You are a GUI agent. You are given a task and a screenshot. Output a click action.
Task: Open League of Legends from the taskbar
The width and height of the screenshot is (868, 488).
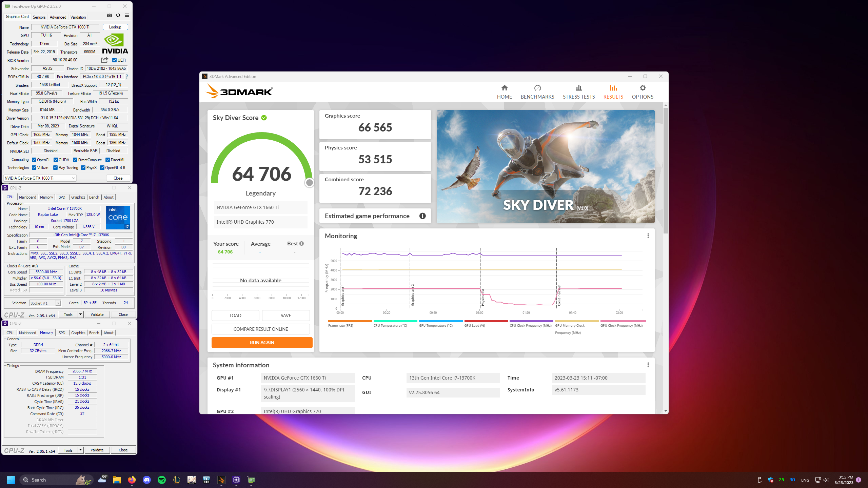[177, 480]
